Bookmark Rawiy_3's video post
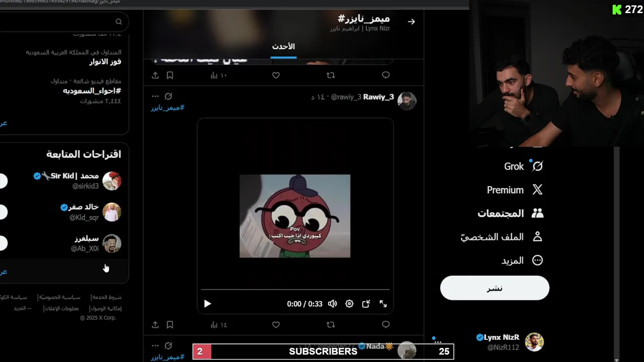644x362 pixels. click(x=170, y=325)
